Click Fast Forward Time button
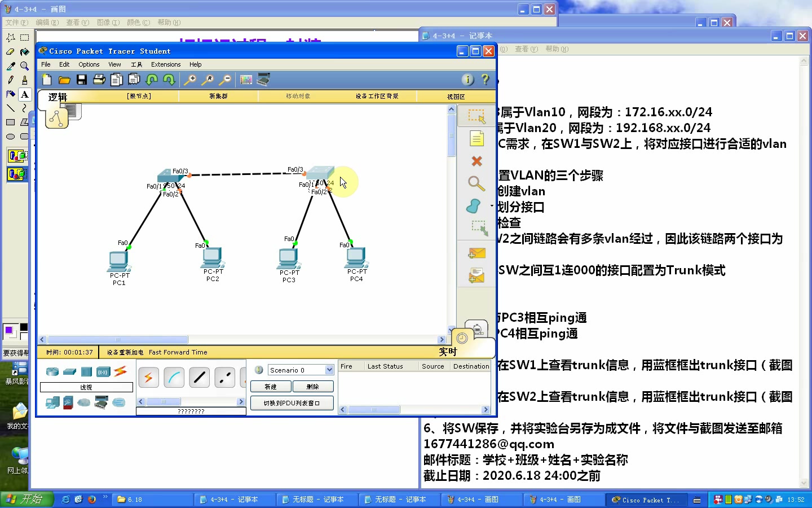This screenshot has width=812, height=508. [178, 352]
